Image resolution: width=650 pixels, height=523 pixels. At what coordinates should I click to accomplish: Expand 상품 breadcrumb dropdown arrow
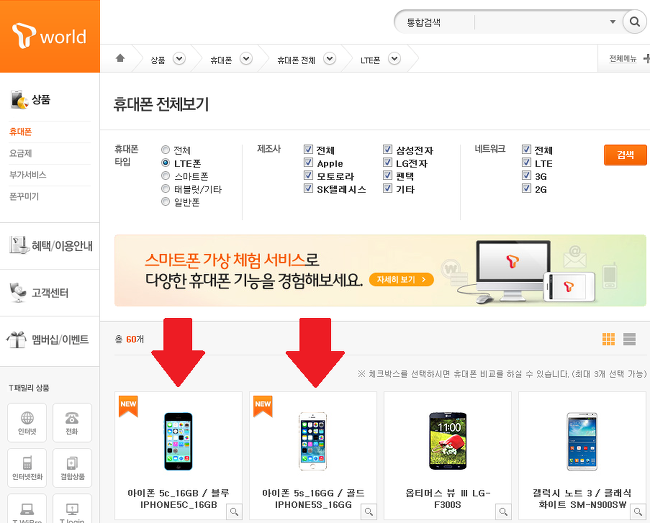179,59
